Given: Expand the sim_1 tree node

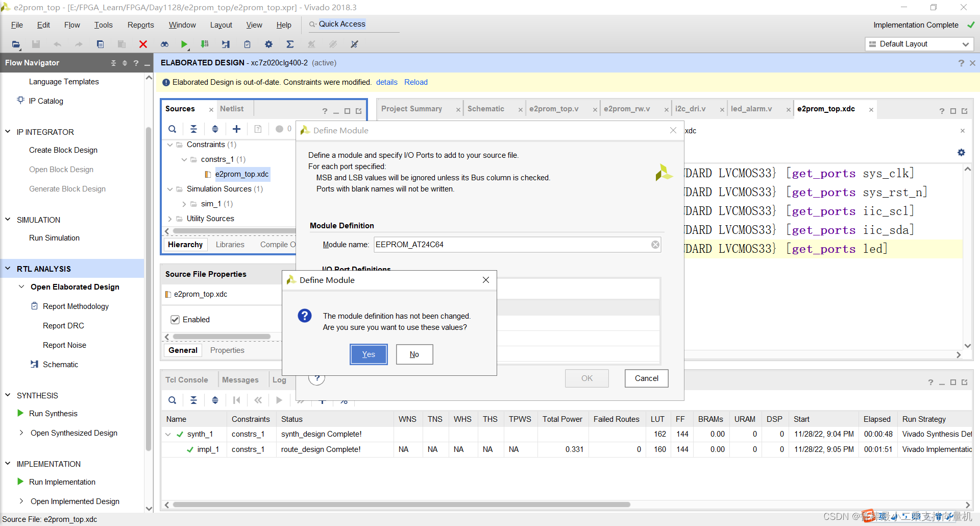Looking at the screenshot, I should tap(184, 204).
